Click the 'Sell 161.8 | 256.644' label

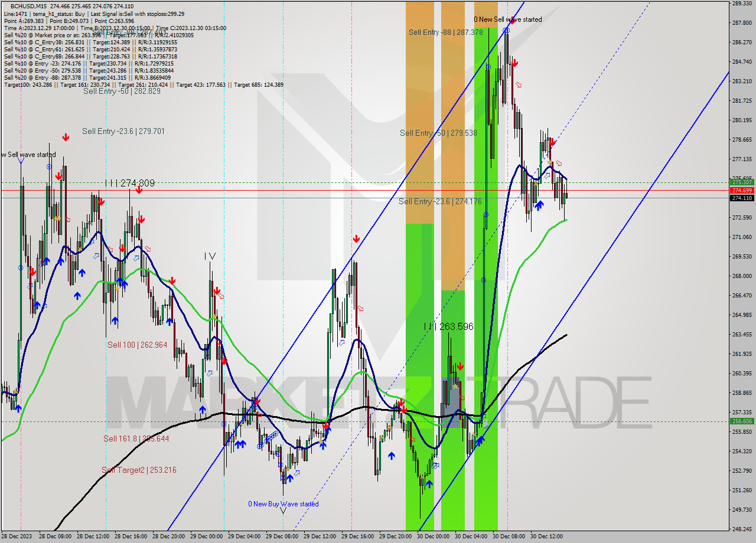[136, 439]
